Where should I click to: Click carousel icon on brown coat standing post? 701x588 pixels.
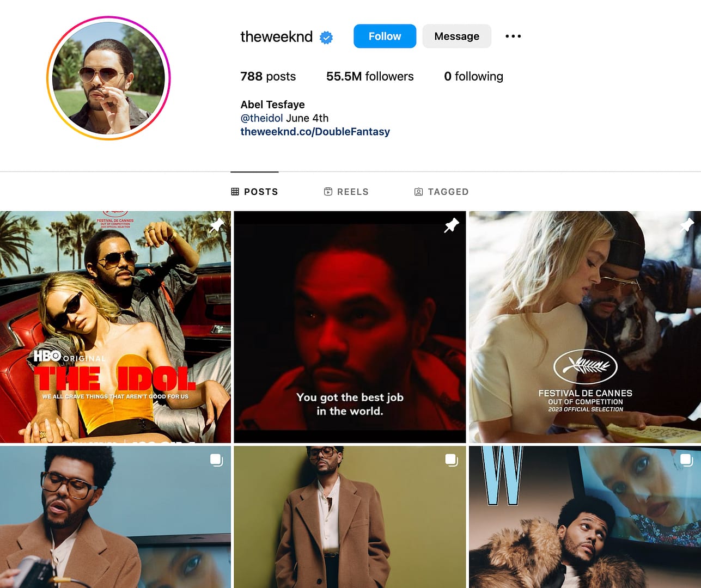452,460
